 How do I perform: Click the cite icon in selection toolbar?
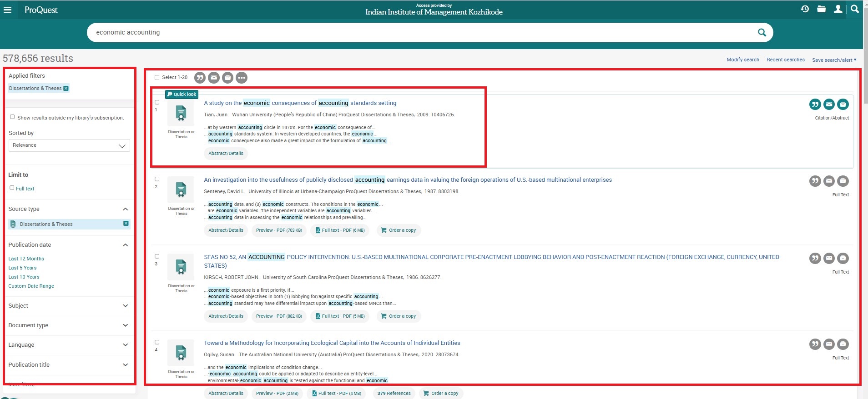(x=200, y=78)
